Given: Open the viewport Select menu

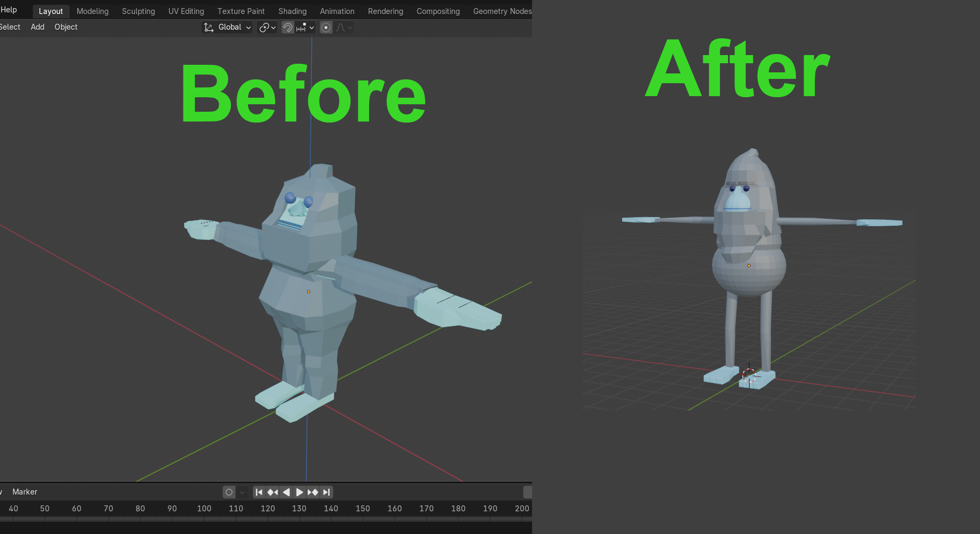Looking at the screenshot, I should pos(10,27).
